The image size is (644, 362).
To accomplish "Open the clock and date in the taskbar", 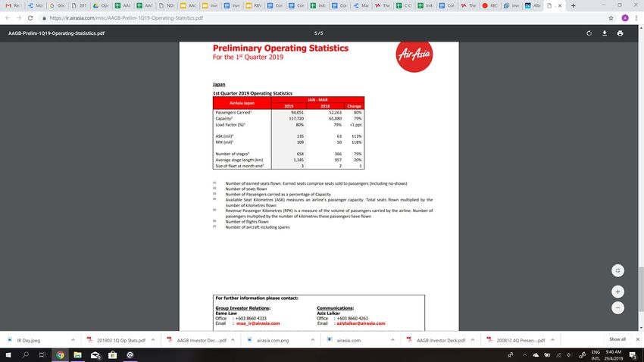I will coord(613,355).
